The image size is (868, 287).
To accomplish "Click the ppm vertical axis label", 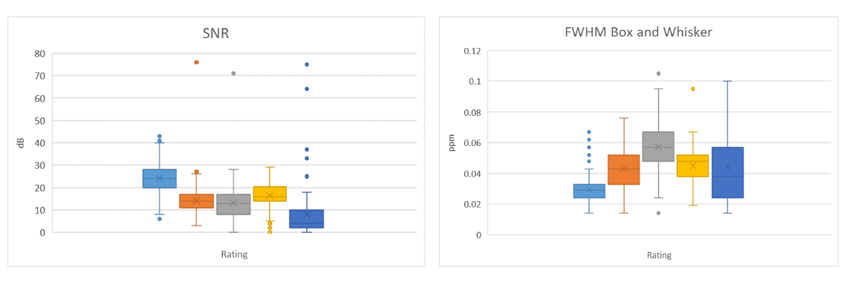I will point(451,142).
